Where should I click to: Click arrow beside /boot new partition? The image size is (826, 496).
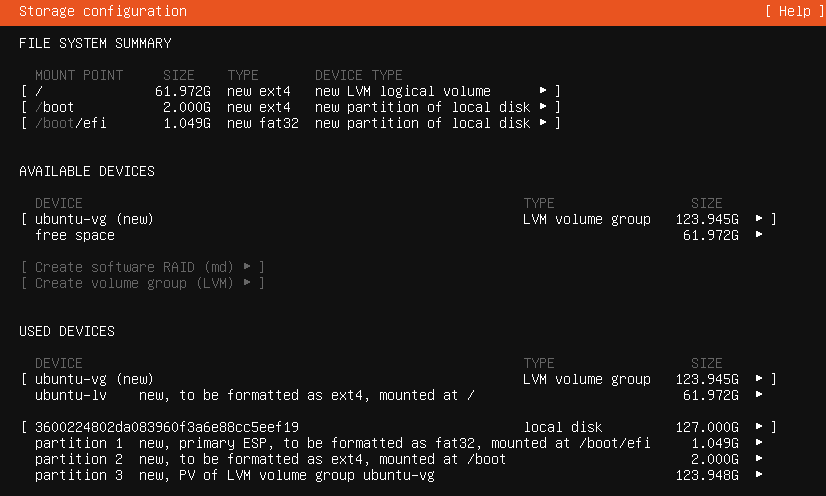[x=543, y=106]
